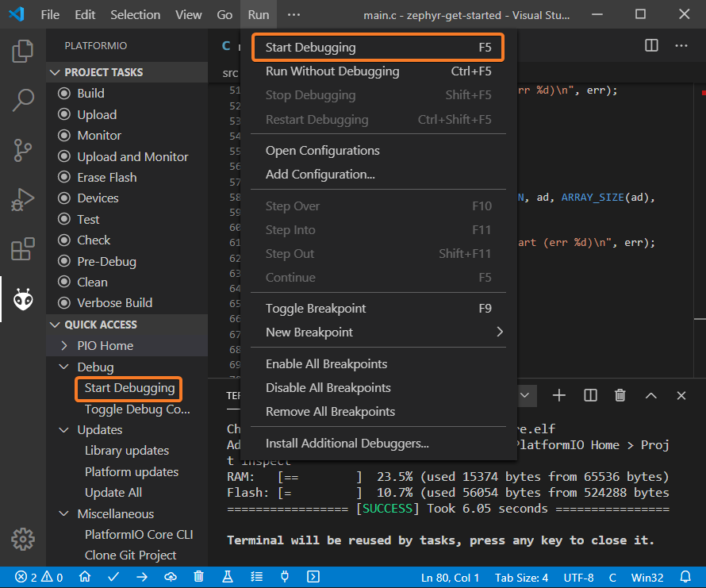706x588 pixels.
Task: Change UTF-8 file encoding
Action: tap(578, 578)
